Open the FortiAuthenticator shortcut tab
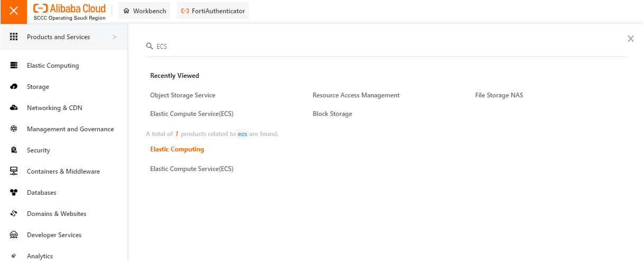The image size is (644, 261). [213, 11]
